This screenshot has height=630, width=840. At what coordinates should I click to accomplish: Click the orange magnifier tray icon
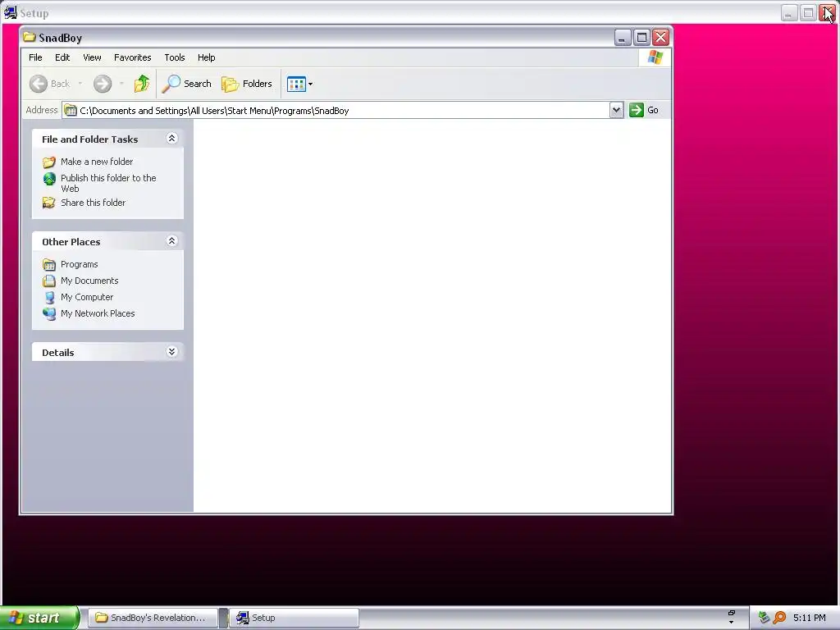pos(779,618)
